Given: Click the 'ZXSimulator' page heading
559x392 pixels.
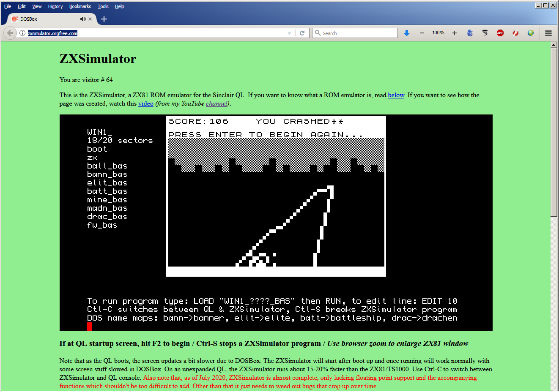Looking at the screenshot, I should [x=98, y=59].
